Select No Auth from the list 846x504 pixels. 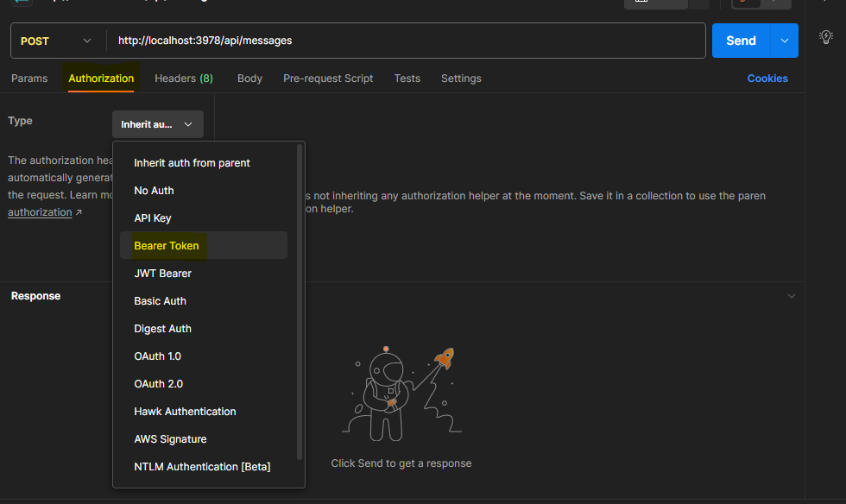[204, 191]
